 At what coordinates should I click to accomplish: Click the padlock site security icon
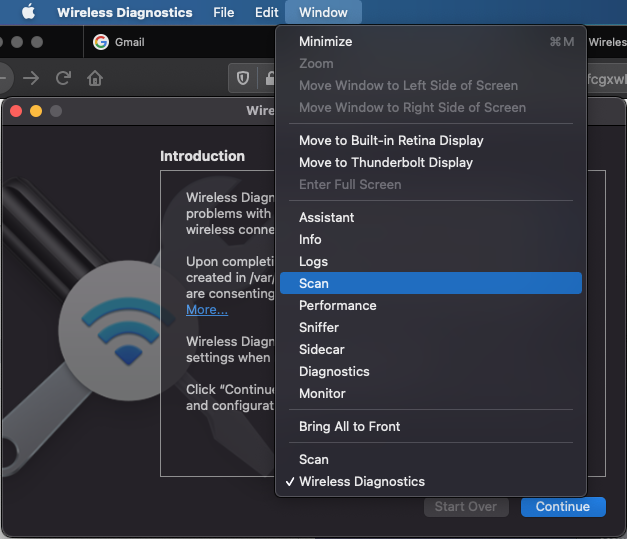coord(270,78)
